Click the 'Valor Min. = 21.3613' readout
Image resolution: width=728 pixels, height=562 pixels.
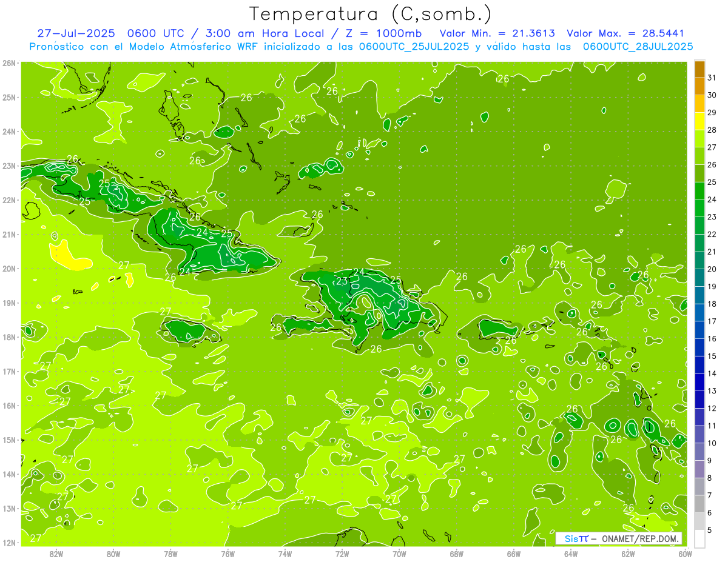coord(498,33)
